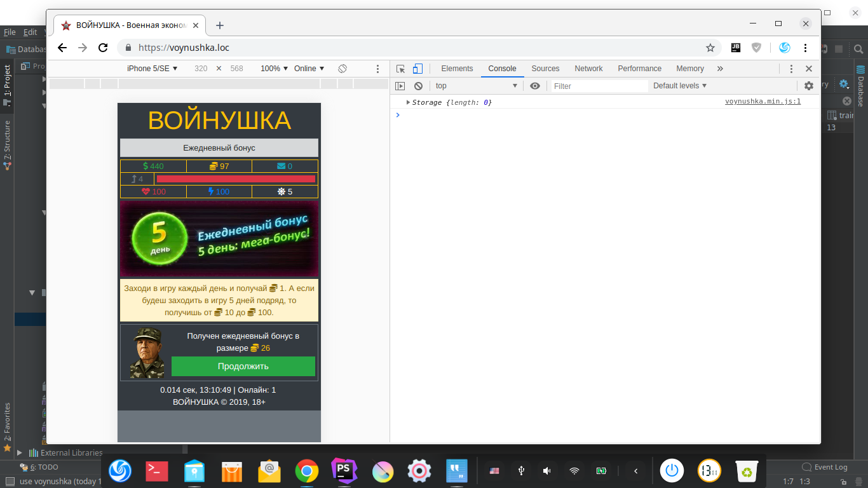Image resolution: width=868 pixels, height=488 pixels.
Task: Switch to the Network tab
Action: [588, 69]
